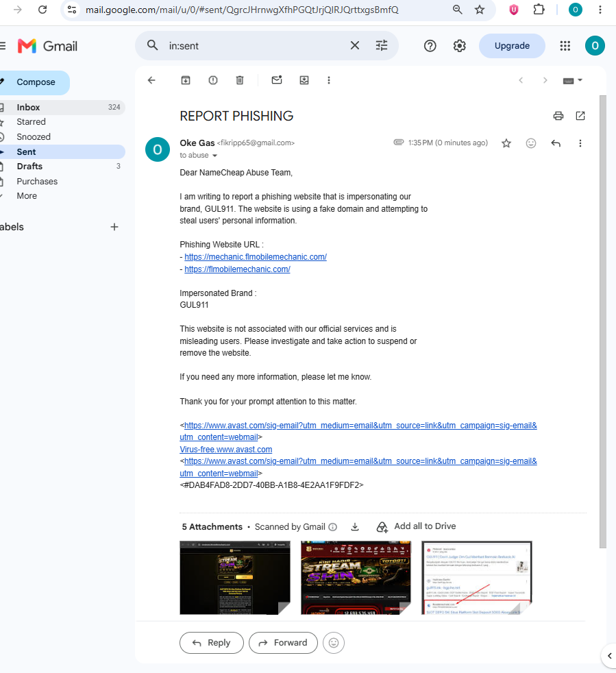This screenshot has height=673, width=616.
Task: Open Chrome profile avatar in toolbar
Action: point(575,10)
